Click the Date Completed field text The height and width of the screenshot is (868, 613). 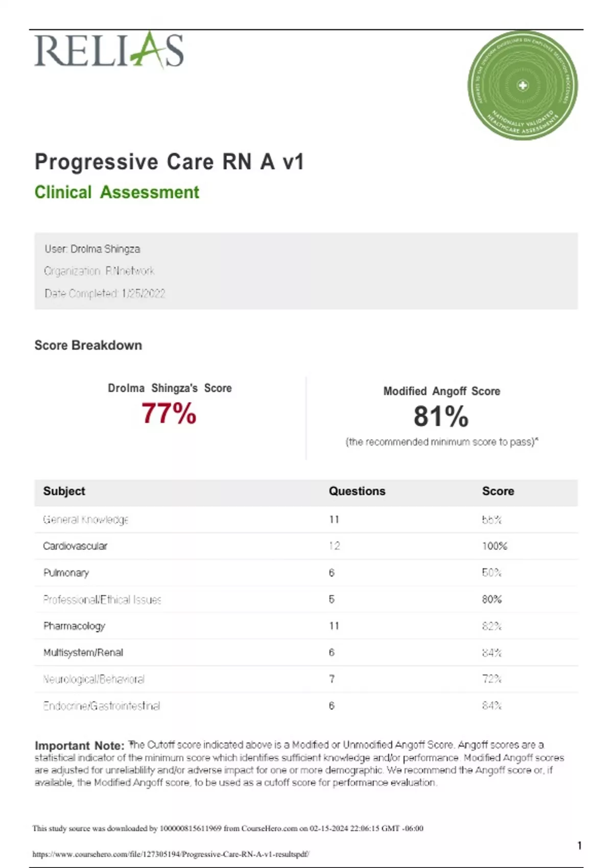pyautogui.click(x=105, y=294)
